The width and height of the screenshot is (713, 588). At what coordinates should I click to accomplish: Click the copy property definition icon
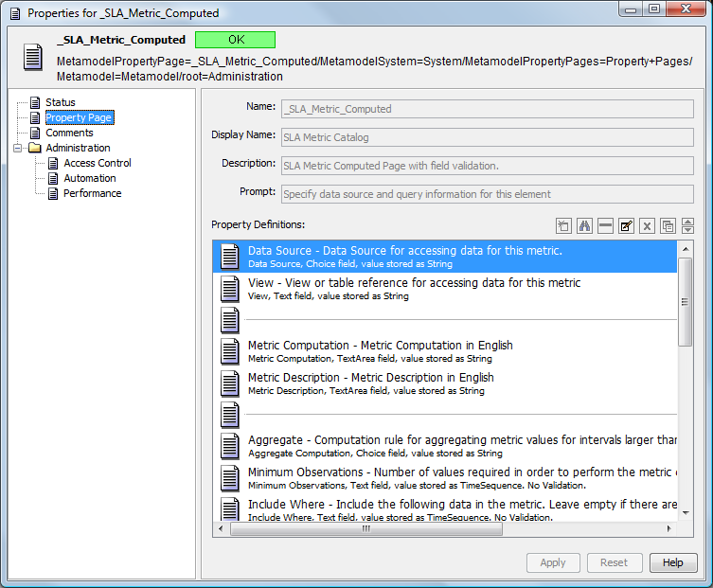coord(668,225)
